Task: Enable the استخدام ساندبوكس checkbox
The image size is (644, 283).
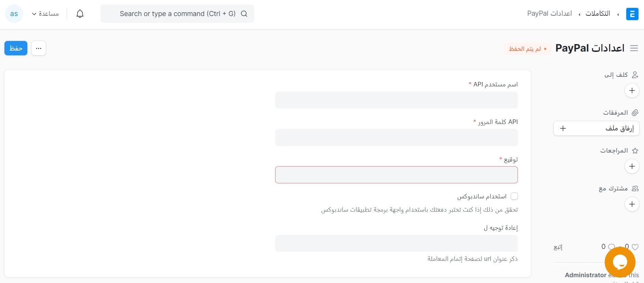Action: [x=514, y=196]
